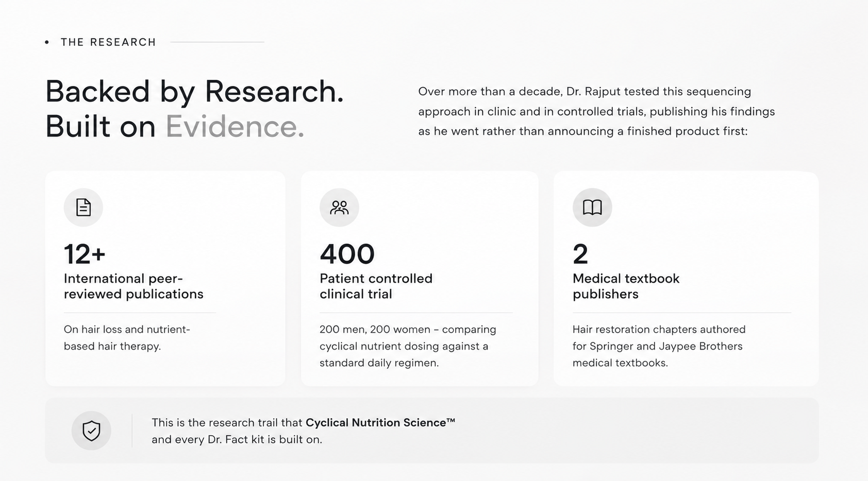Click the gray Evidence word

235,126
